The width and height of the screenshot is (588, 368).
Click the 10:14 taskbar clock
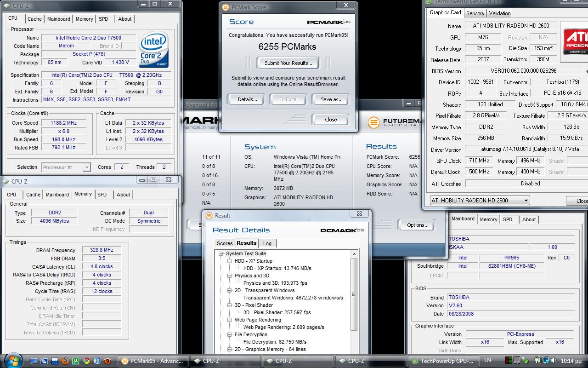571,361
